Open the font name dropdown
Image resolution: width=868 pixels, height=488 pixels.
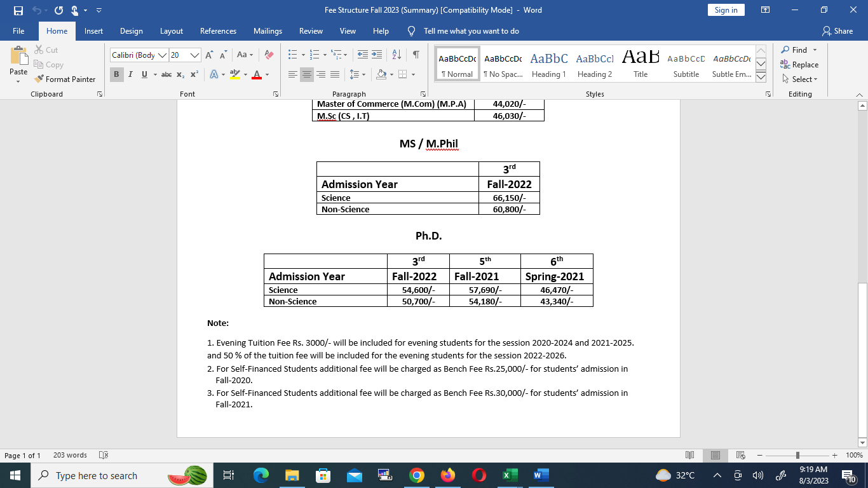(162, 55)
